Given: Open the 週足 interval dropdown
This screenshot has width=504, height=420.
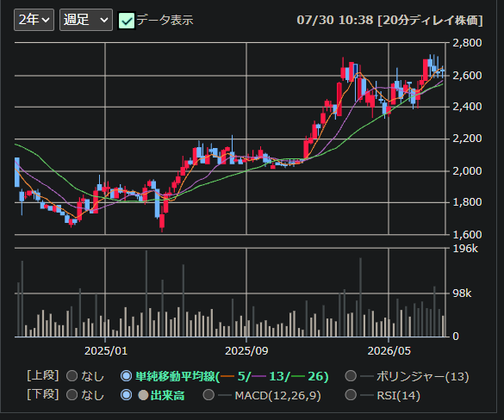Looking at the screenshot, I should [86, 20].
